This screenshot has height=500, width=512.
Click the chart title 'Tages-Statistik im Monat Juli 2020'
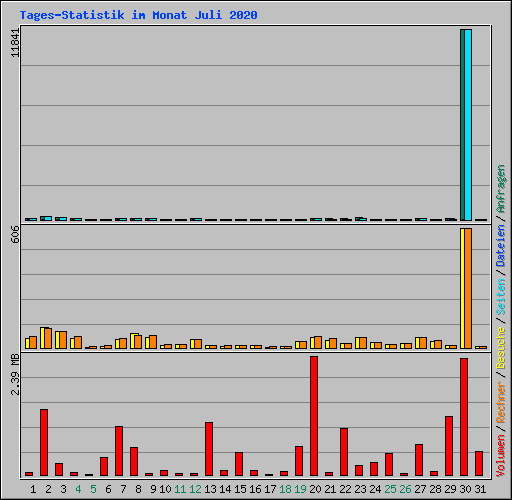click(x=138, y=15)
